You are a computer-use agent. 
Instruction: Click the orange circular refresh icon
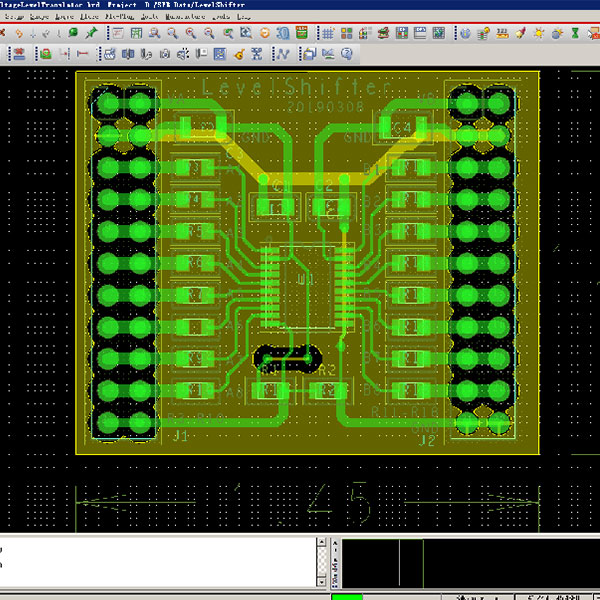coord(265,34)
